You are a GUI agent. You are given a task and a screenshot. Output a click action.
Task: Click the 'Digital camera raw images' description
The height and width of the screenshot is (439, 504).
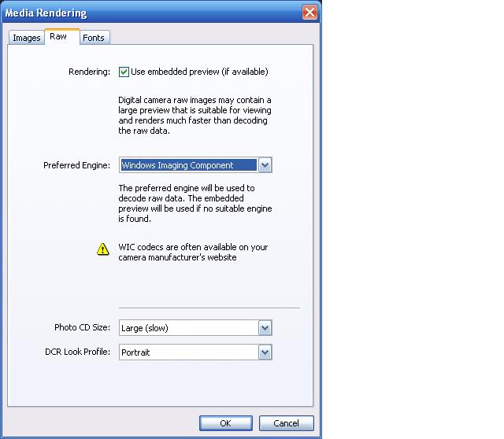(195, 116)
